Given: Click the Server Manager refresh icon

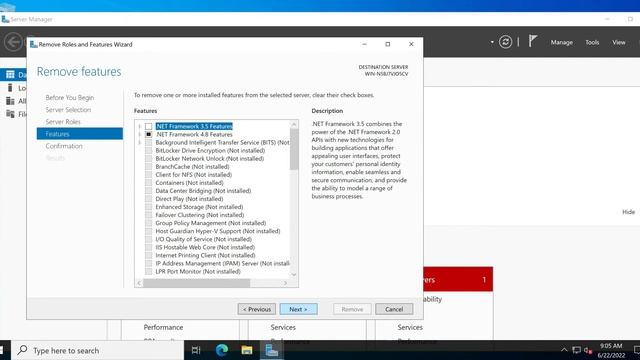Looking at the screenshot, I should 505,42.
